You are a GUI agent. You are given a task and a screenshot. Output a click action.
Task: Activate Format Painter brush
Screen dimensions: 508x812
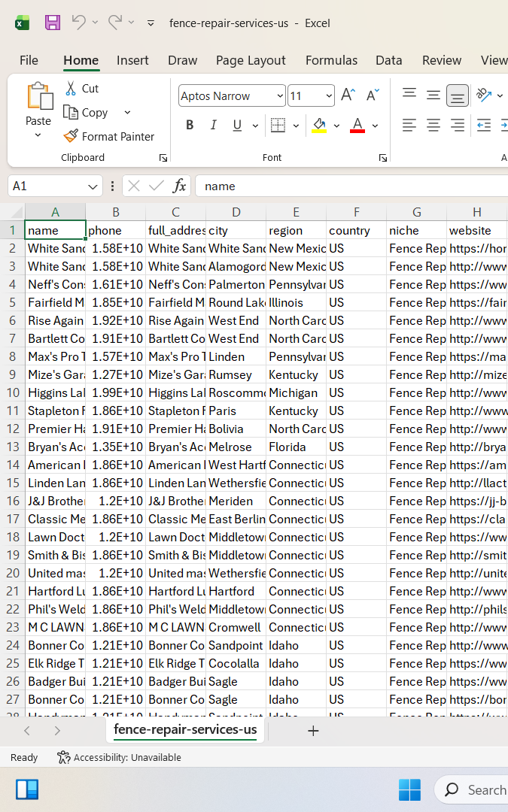[x=109, y=136]
